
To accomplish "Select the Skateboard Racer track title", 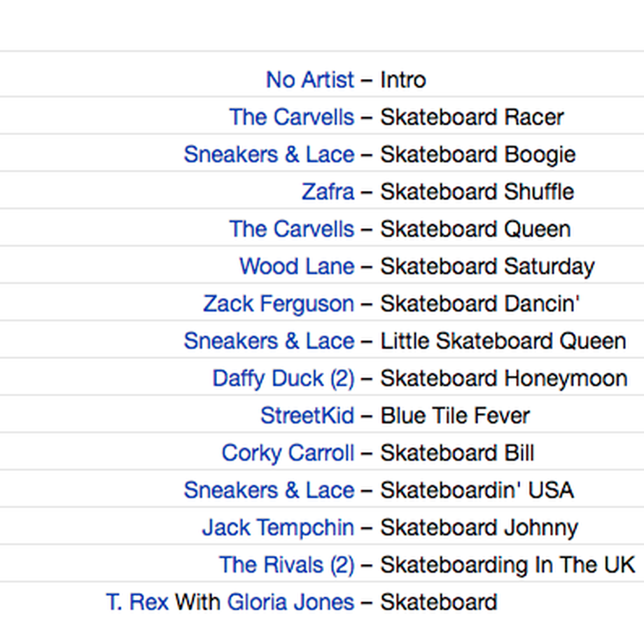I will (472, 117).
